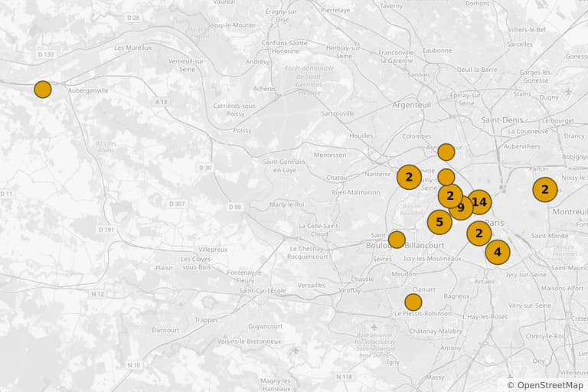Open the single marker at Boulogne-Billancourt
588x392 pixels.
coord(397,240)
